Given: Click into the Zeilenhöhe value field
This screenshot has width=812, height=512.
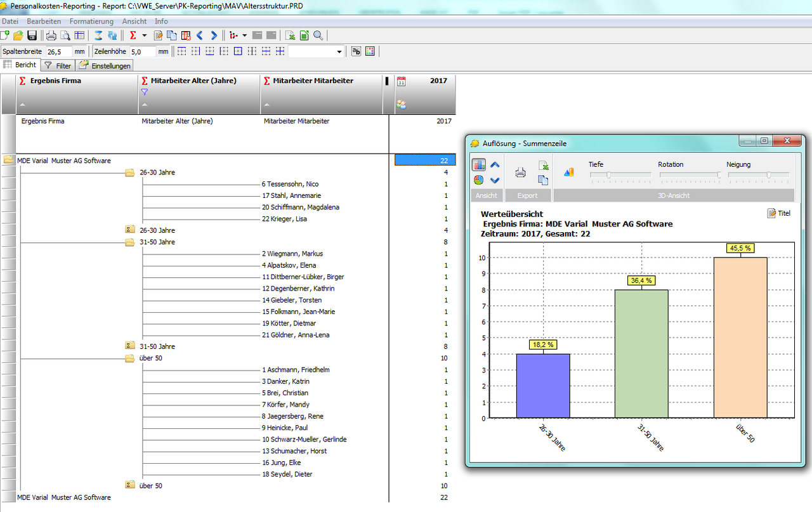Looking at the screenshot, I should (x=143, y=51).
